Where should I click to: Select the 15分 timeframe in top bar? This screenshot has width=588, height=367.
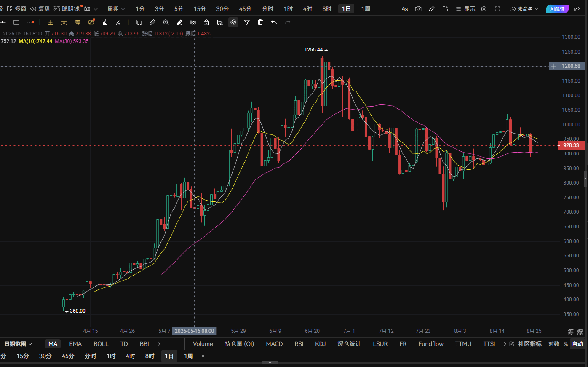[200, 9]
